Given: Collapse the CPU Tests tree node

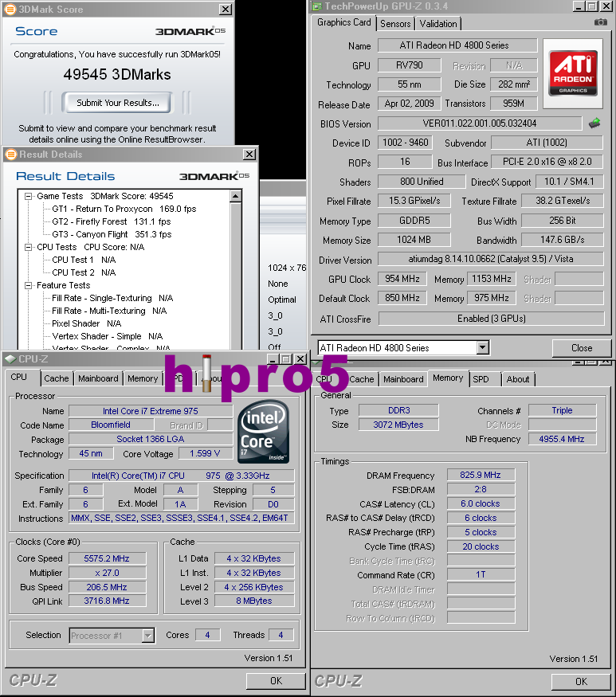Looking at the screenshot, I should coord(29,247).
